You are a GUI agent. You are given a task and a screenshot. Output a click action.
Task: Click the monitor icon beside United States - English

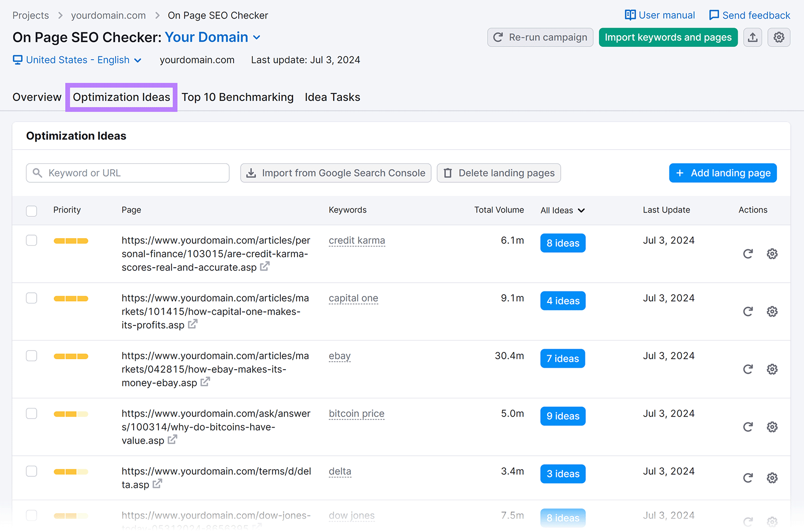pyautogui.click(x=18, y=60)
